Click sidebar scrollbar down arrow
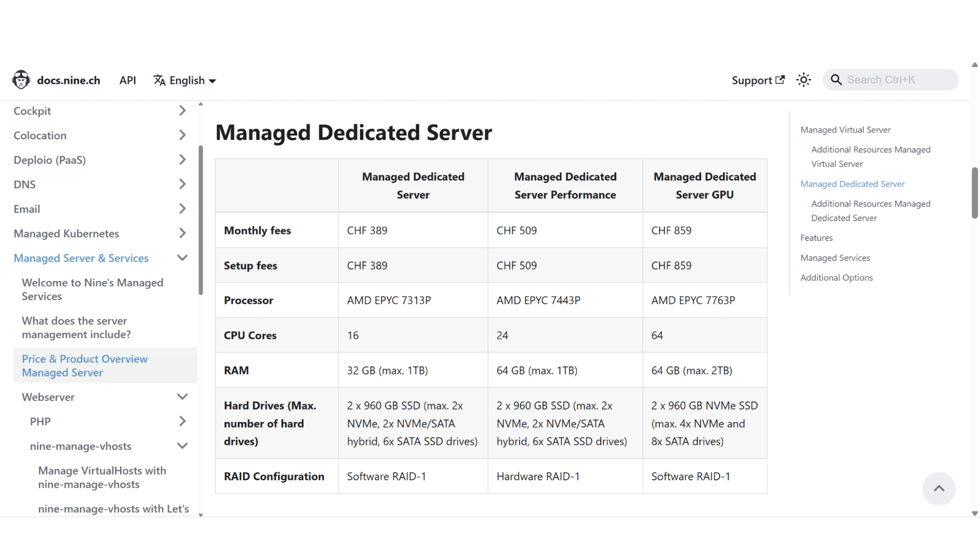The height and width of the screenshot is (552, 980). pyautogui.click(x=201, y=515)
